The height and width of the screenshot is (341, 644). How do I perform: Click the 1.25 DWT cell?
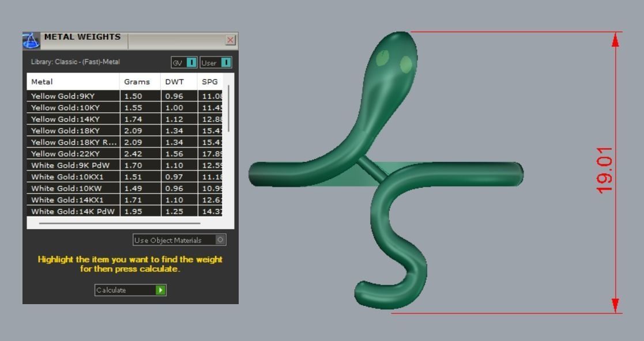[x=179, y=211]
